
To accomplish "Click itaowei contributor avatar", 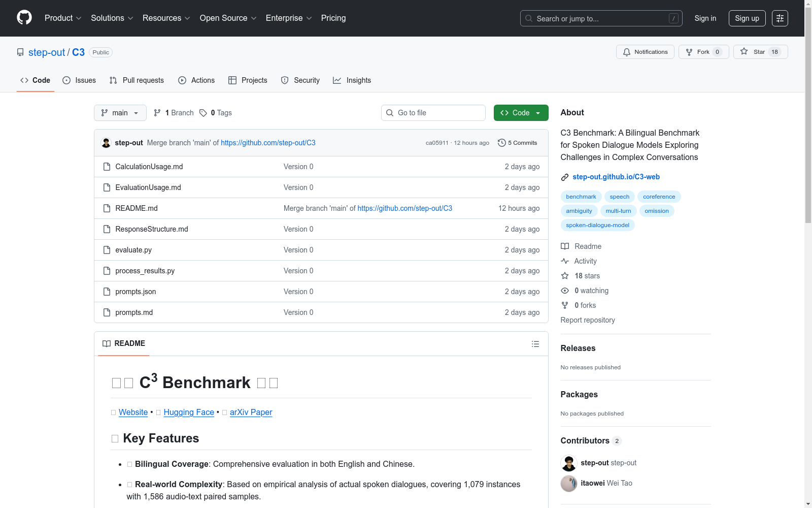I will [x=569, y=484].
